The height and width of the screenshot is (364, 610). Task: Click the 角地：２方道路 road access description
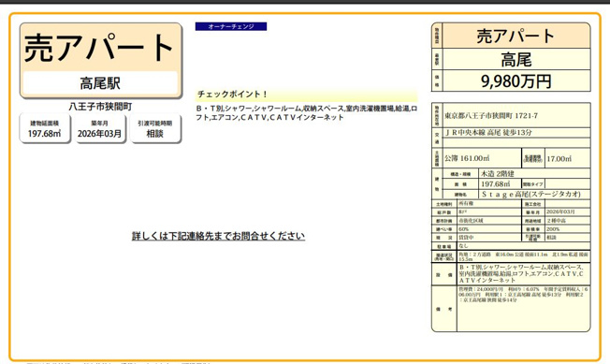(523, 256)
